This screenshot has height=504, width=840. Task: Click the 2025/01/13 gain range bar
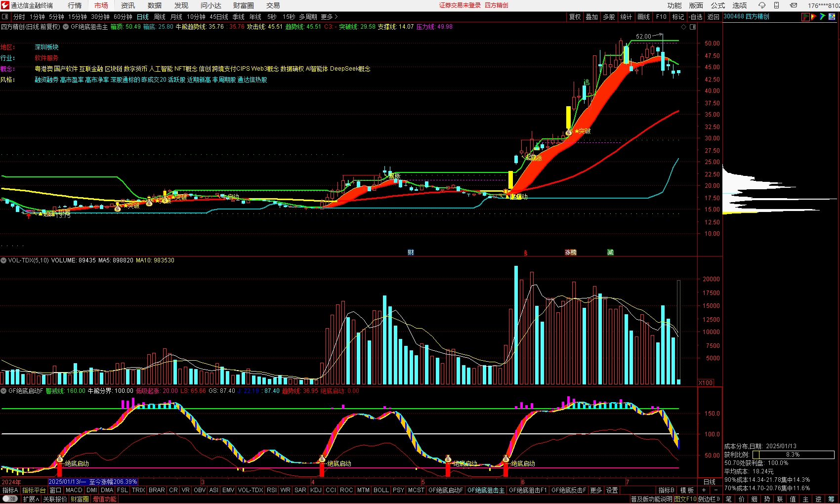tap(93, 482)
